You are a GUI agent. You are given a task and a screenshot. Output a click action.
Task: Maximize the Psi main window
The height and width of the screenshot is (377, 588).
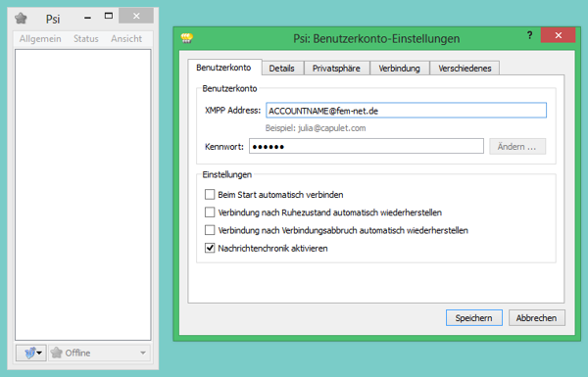coord(109,16)
